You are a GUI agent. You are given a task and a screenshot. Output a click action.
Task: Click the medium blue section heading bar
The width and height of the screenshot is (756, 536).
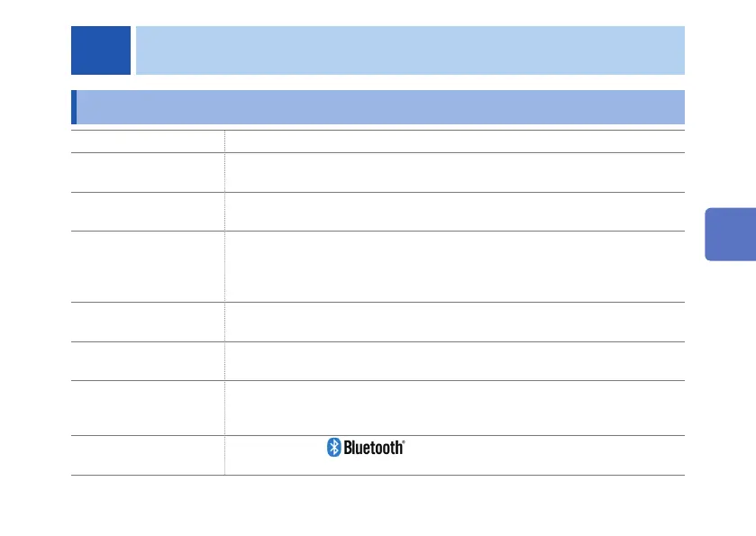coord(380,106)
